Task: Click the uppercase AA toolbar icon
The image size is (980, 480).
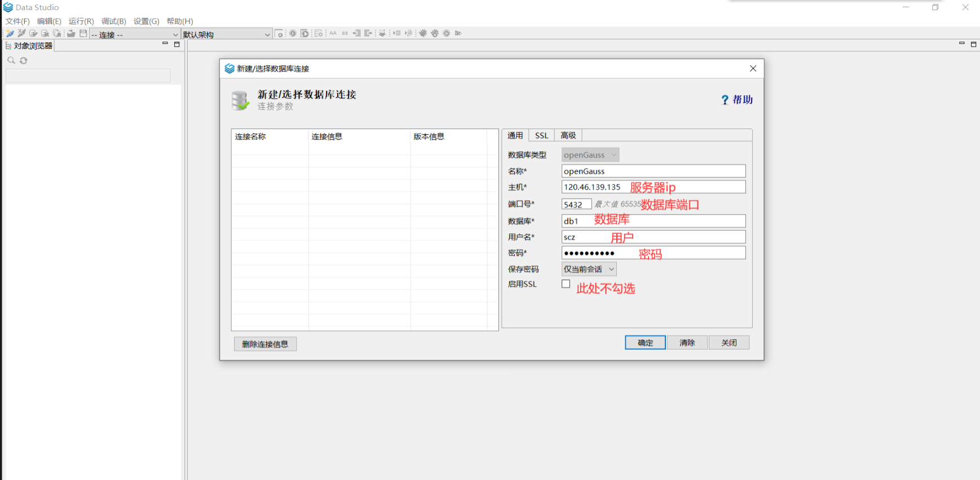Action: (333, 33)
